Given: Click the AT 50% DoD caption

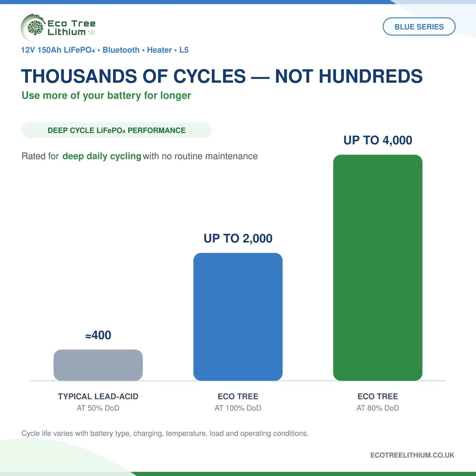Looking at the screenshot, I should pos(98,408).
